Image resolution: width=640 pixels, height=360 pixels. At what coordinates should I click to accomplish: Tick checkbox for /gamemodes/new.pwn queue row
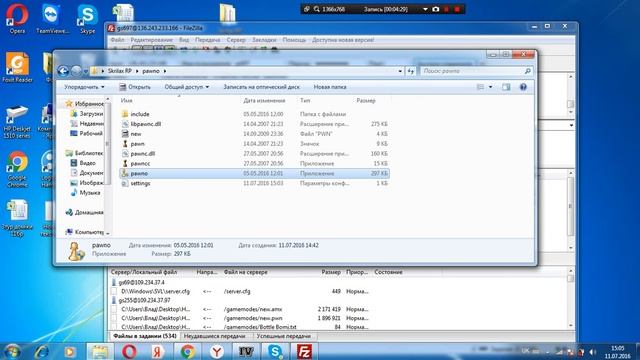pos(114,318)
